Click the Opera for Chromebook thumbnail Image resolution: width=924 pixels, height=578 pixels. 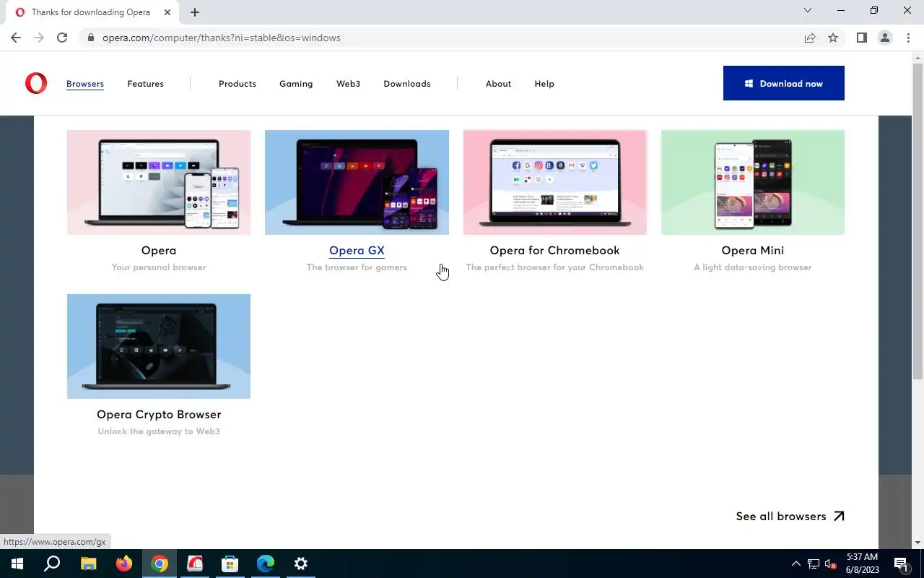[555, 182]
